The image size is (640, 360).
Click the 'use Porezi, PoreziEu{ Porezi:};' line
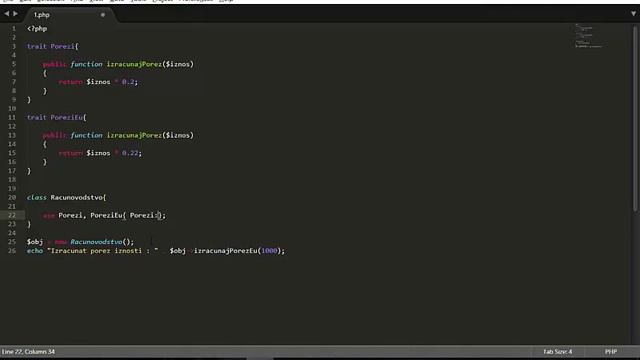click(104, 215)
